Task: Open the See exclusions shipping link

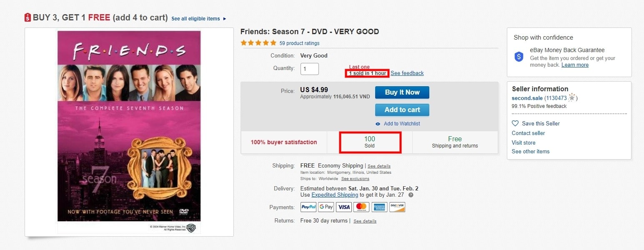Action: pyautogui.click(x=355, y=179)
